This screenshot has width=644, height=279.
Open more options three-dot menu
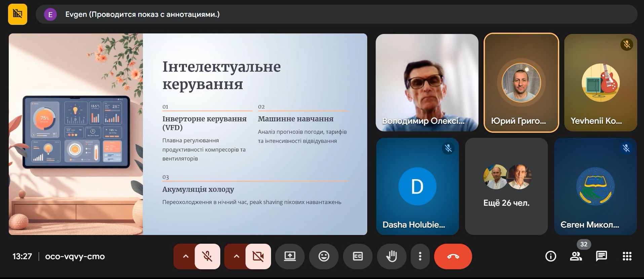pos(420,256)
